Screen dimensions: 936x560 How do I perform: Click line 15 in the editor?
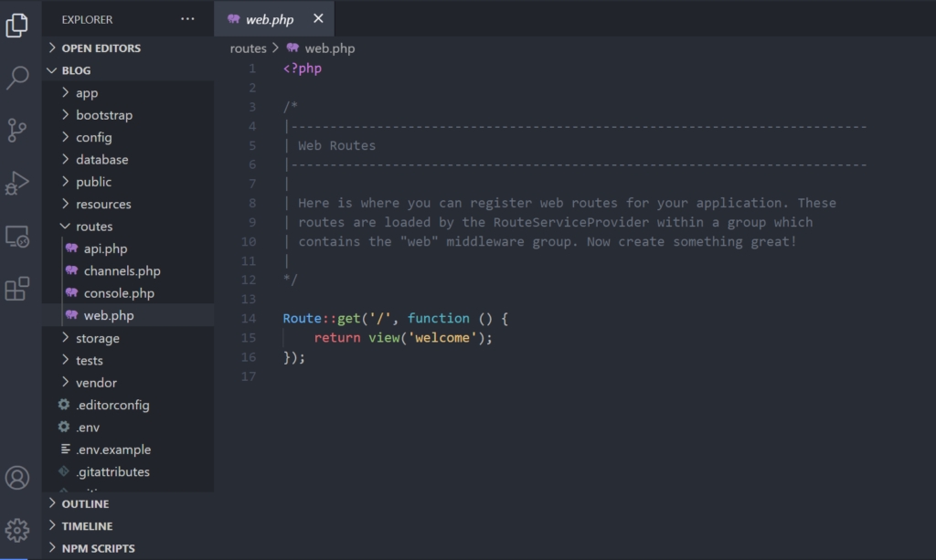(x=402, y=338)
